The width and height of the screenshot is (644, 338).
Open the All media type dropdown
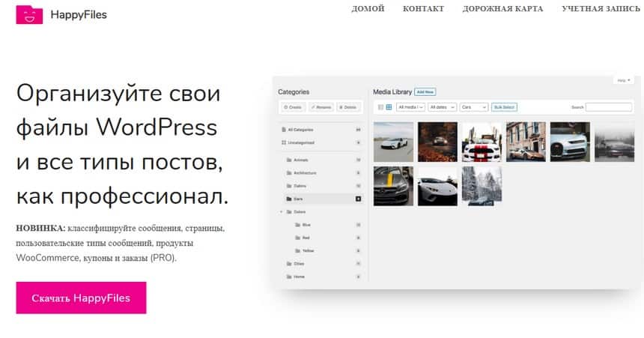pos(410,107)
